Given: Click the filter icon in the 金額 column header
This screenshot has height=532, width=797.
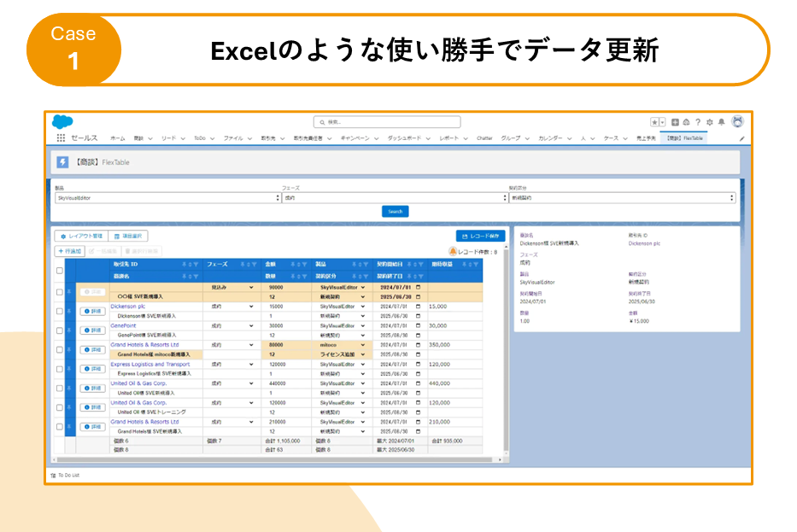Looking at the screenshot, I should coord(304,264).
